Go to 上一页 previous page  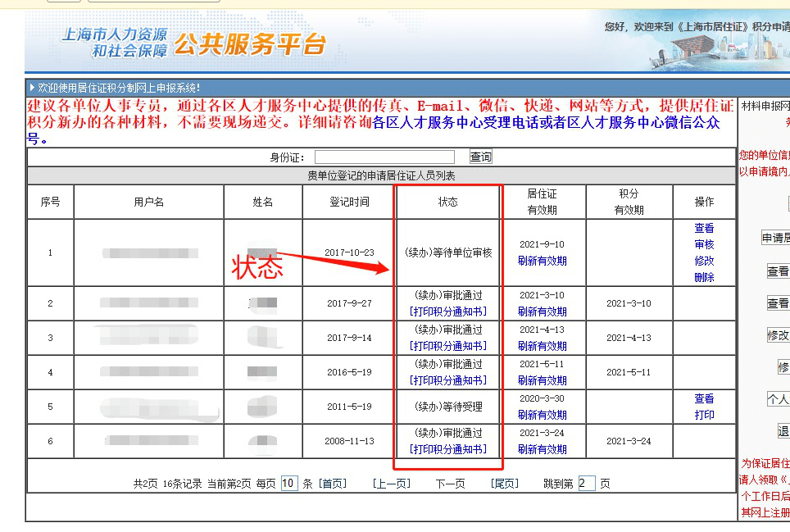click(392, 484)
